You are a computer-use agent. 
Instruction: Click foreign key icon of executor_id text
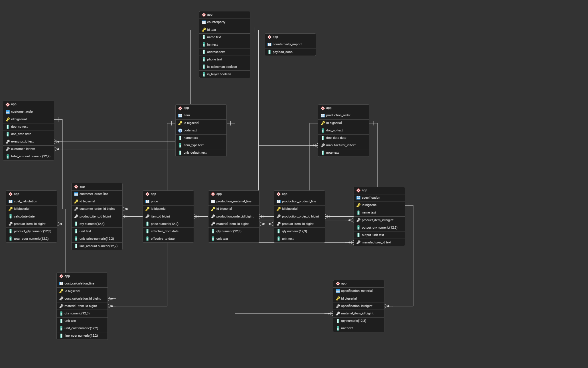[x=8, y=142]
